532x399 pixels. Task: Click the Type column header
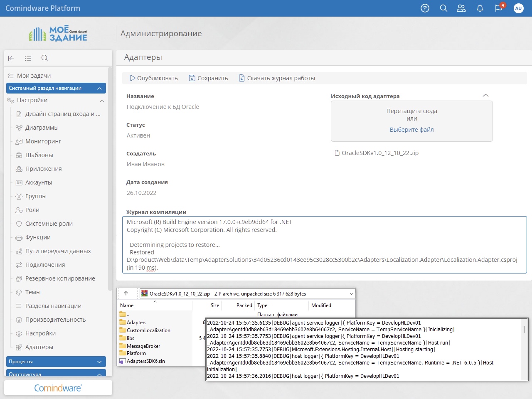(x=262, y=305)
